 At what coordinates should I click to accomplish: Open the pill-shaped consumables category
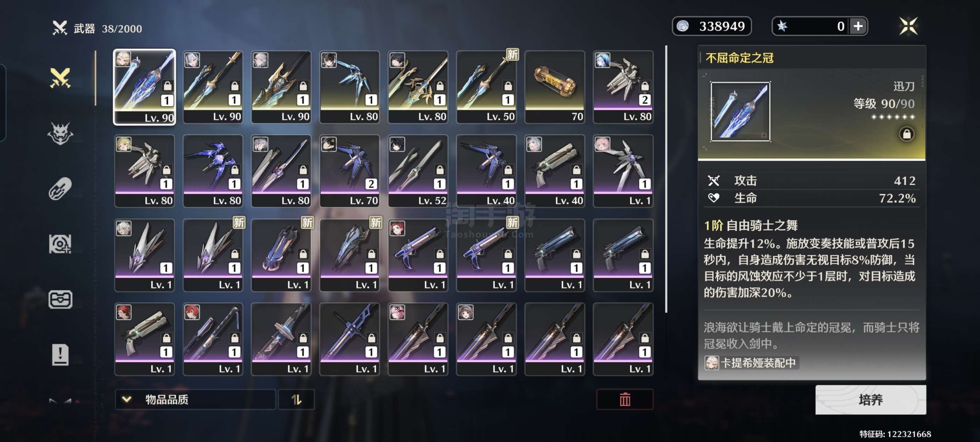(x=60, y=188)
